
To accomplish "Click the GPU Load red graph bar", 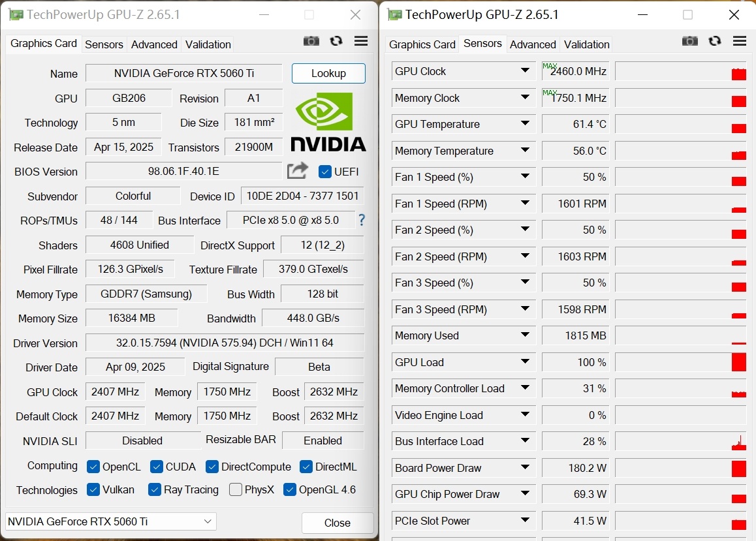I will (739, 362).
